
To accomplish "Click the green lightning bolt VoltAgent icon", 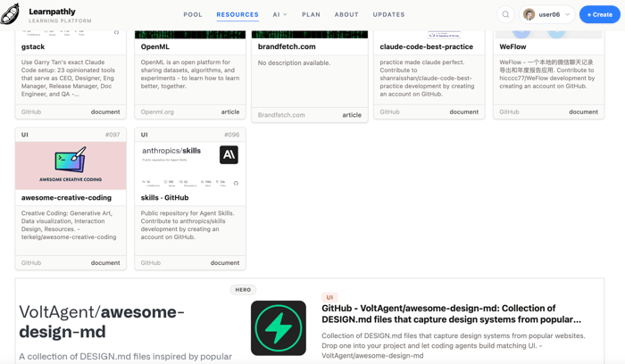I will (279, 327).
